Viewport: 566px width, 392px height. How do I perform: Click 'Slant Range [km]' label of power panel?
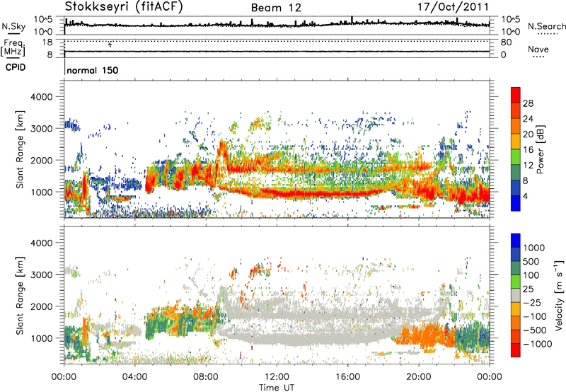[x=20, y=149]
